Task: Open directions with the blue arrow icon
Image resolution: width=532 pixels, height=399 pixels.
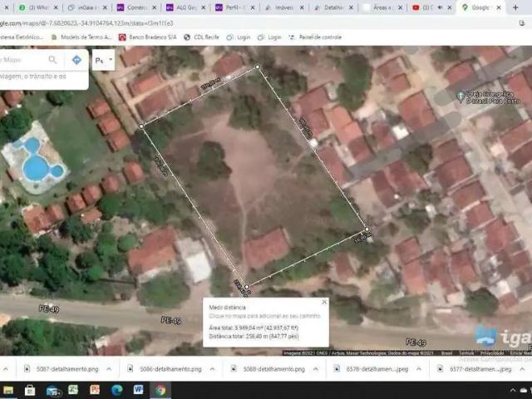Action: (76, 60)
